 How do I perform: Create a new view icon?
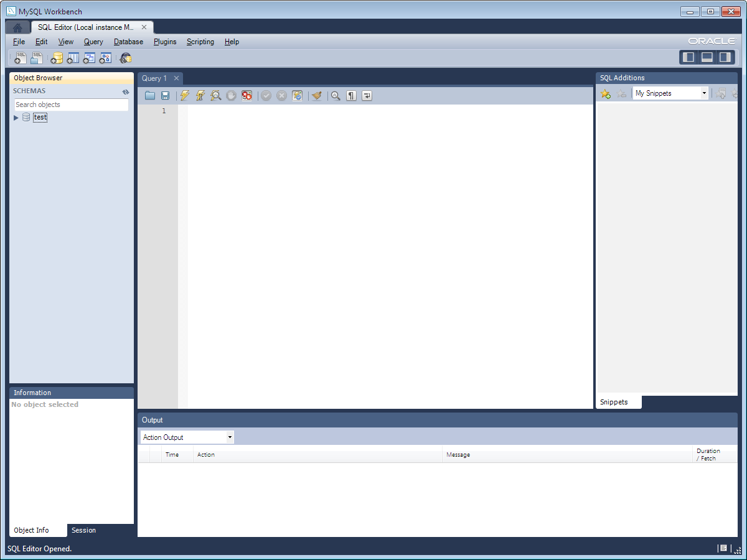(x=89, y=58)
